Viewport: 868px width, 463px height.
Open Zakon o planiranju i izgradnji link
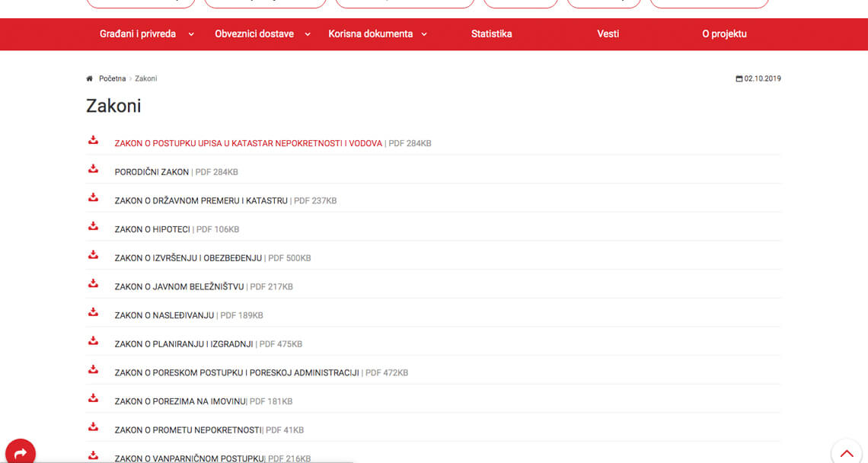point(183,344)
